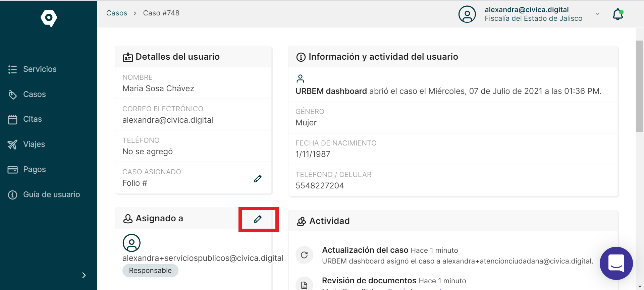Click the Revisión de documentos file icon
Screen dimensions: 644x290
(304, 285)
